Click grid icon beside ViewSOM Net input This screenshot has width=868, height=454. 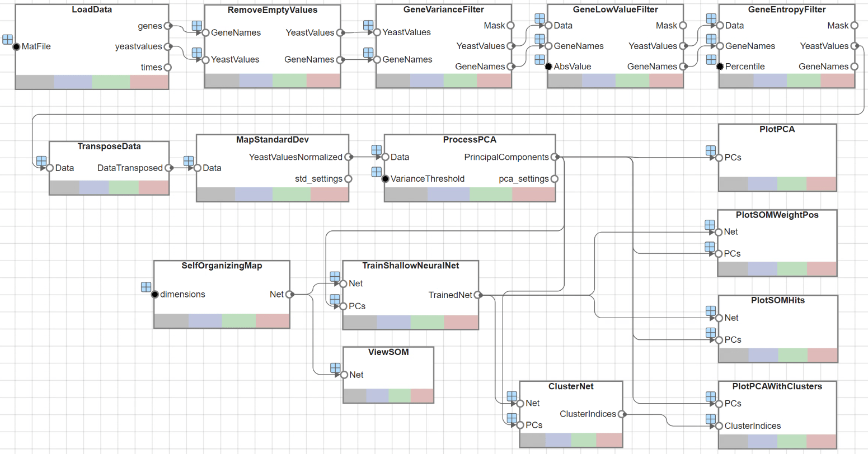pyautogui.click(x=335, y=367)
